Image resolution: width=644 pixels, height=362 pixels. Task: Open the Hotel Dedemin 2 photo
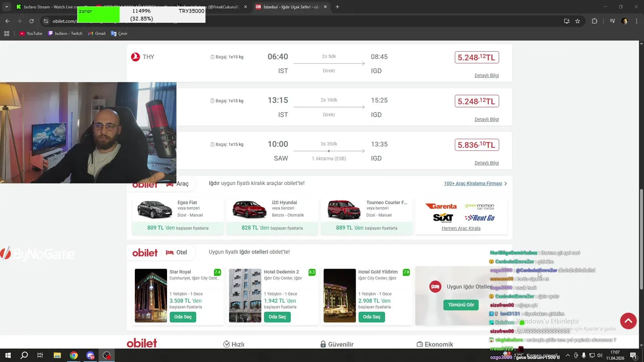(245, 296)
